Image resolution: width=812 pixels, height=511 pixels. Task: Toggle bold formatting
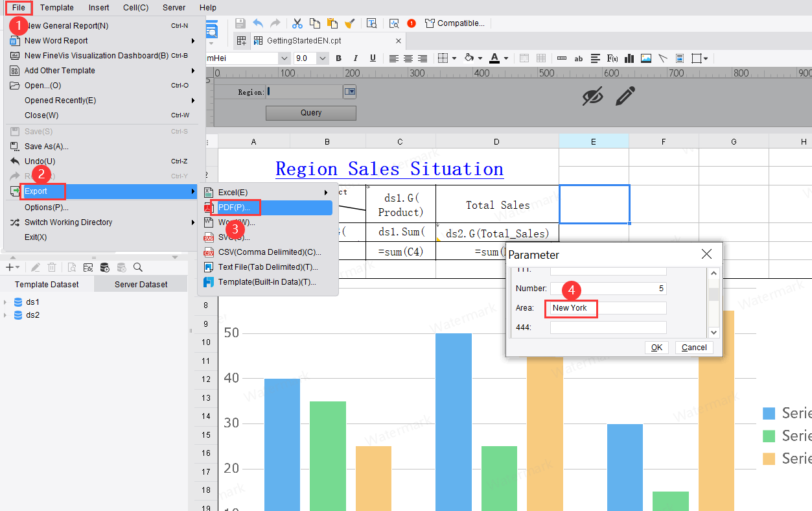coord(338,58)
